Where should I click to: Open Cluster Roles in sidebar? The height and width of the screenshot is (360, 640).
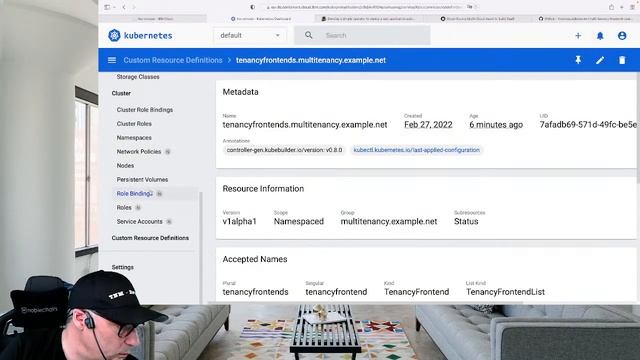pos(134,124)
